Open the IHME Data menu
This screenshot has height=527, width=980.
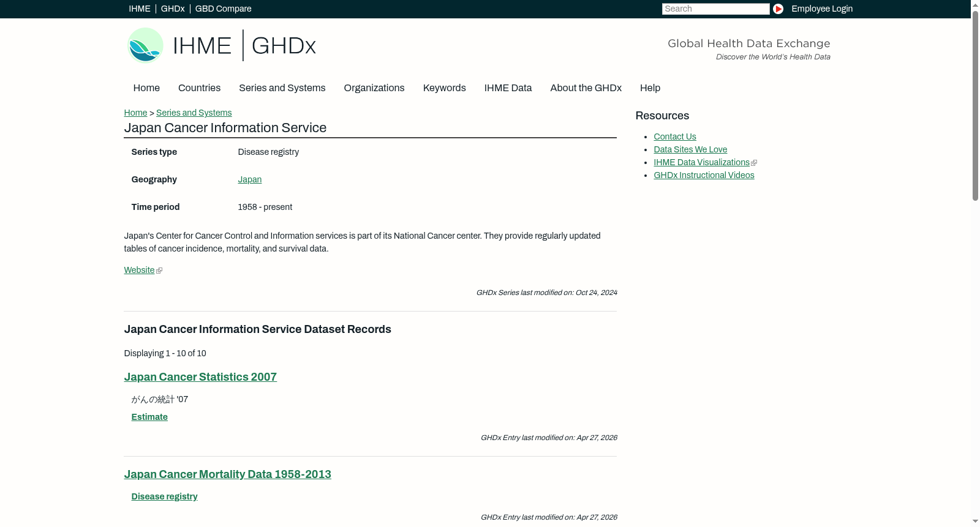(508, 88)
